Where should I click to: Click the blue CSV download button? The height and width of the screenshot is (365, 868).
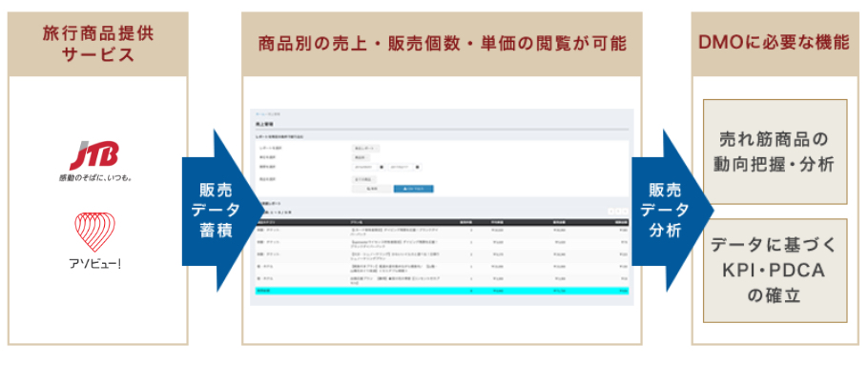(414, 189)
